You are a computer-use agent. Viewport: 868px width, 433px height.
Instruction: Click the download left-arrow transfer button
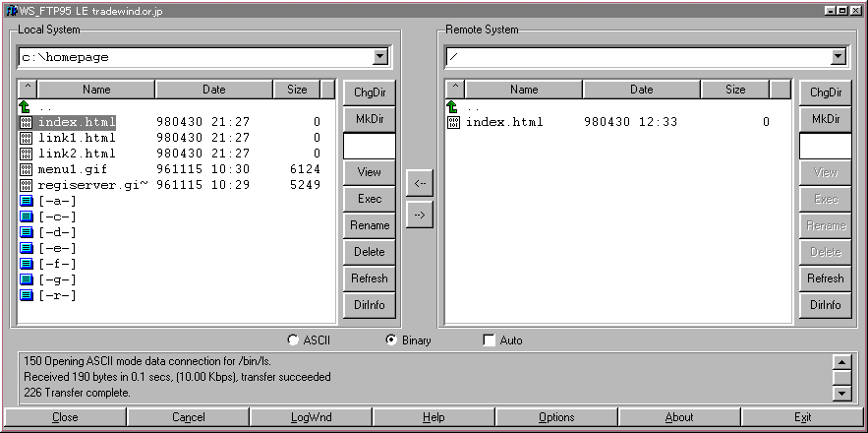(420, 183)
